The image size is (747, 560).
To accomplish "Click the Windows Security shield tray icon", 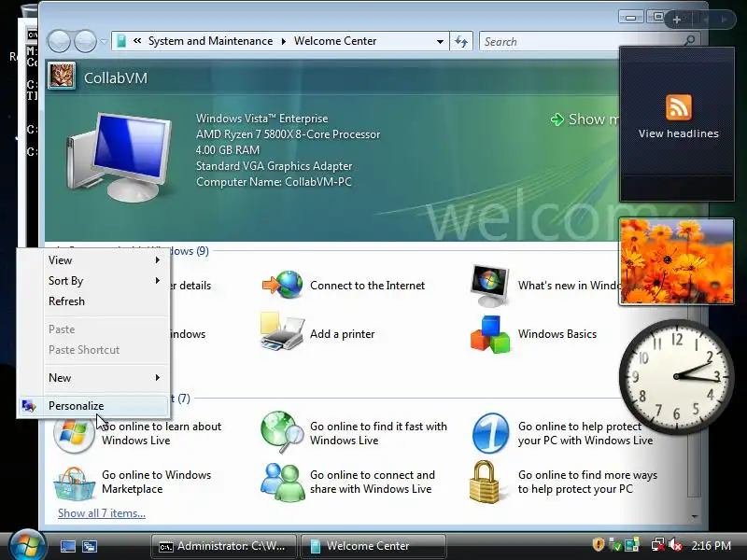I will (x=598, y=545).
